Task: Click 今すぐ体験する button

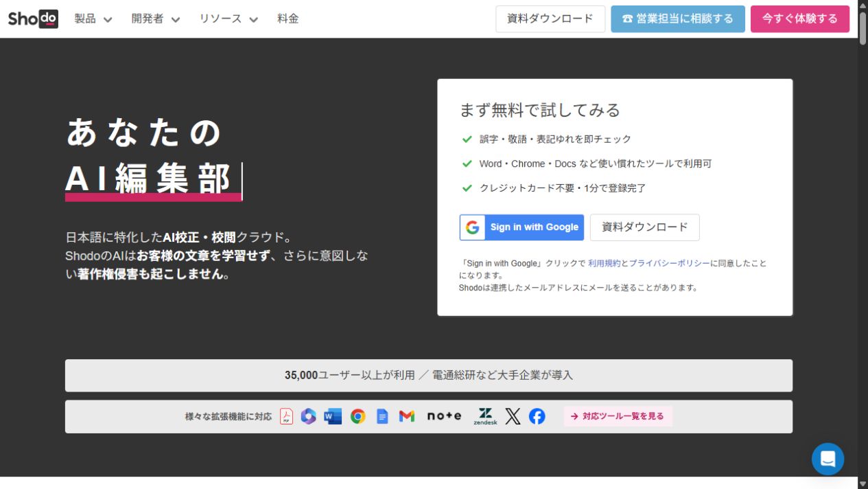Action: (800, 19)
